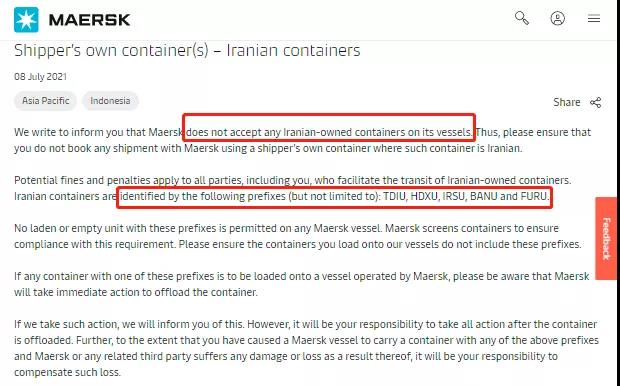Click the share network icon
Screen dimensions: 620x386
pyautogui.click(x=595, y=102)
